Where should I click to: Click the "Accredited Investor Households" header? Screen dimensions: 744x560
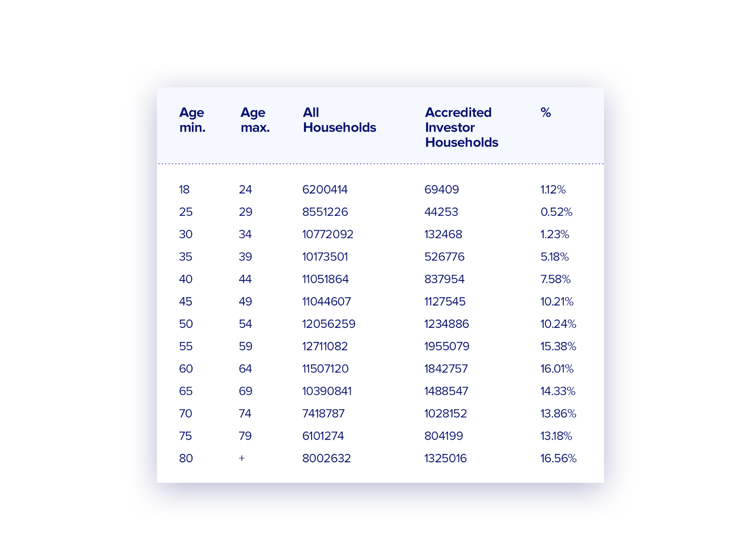461,127
